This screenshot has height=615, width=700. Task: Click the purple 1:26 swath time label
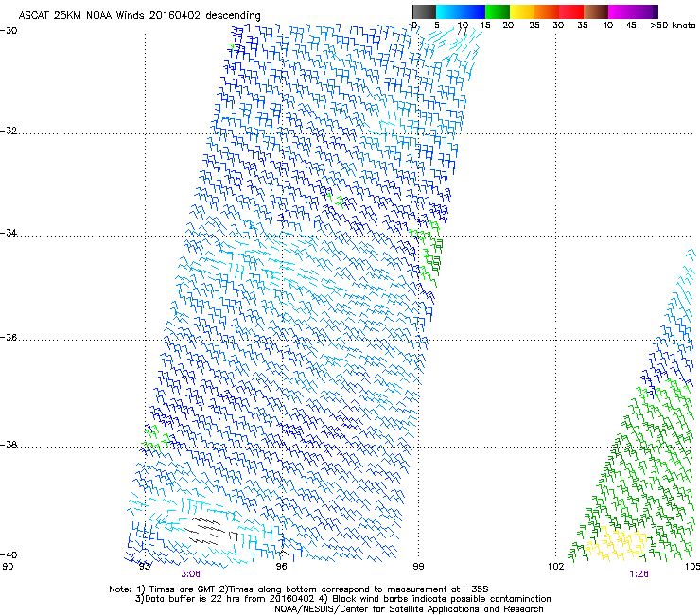tap(639, 574)
